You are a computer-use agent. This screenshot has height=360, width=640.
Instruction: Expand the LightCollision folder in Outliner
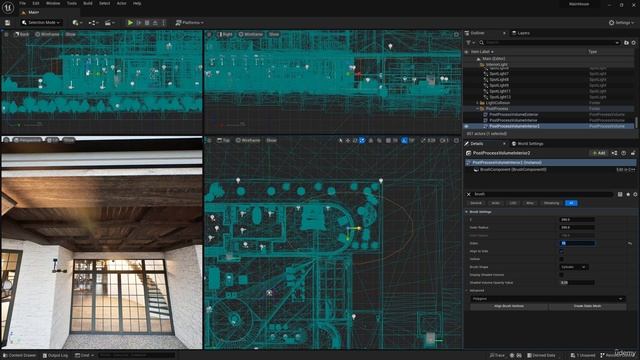[478, 103]
